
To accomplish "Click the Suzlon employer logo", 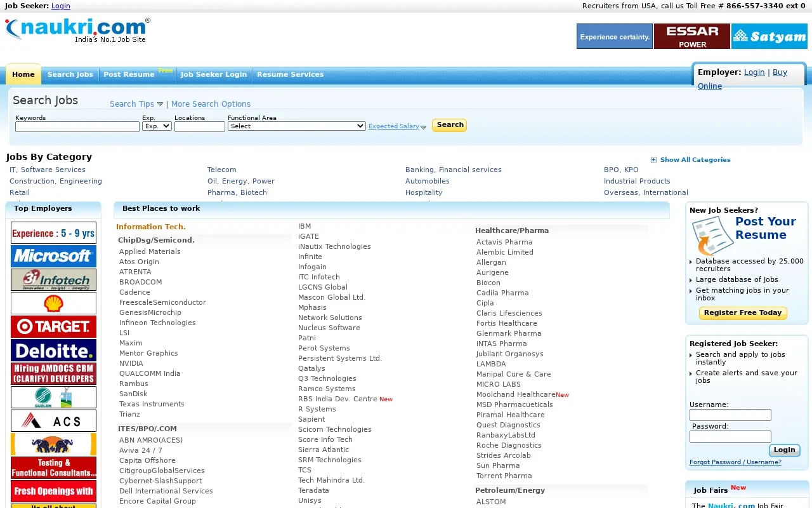I will point(53,398).
